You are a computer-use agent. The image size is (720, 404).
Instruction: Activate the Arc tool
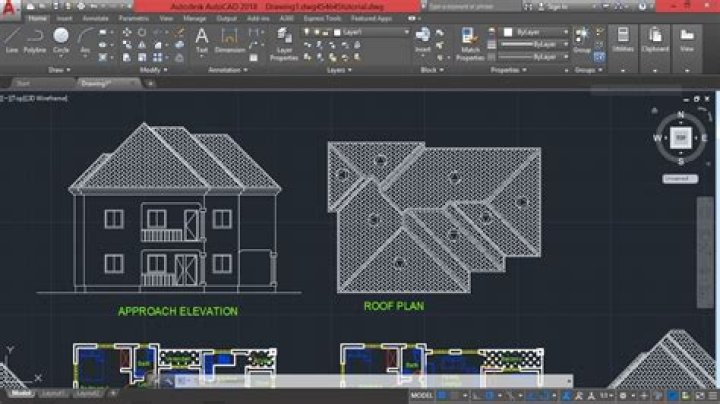tap(85, 38)
